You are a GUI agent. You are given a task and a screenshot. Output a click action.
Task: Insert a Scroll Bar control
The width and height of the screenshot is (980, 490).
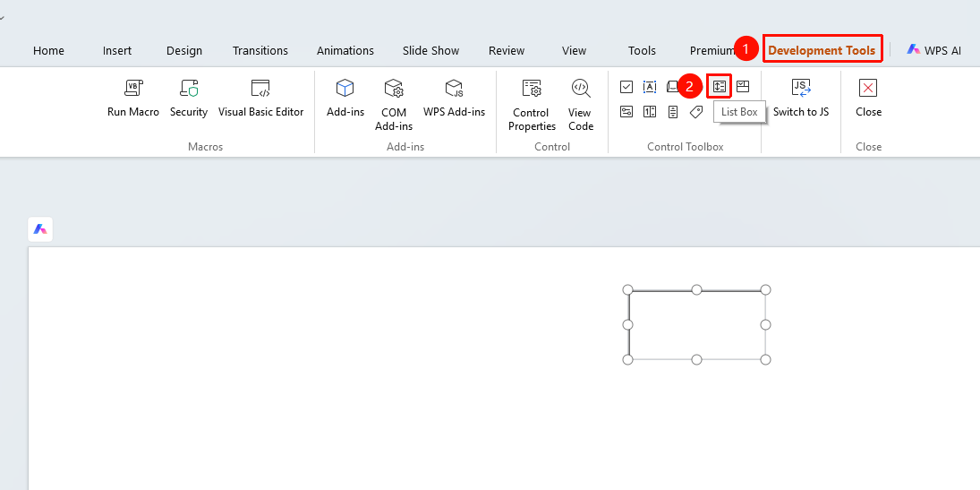[x=672, y=112]
